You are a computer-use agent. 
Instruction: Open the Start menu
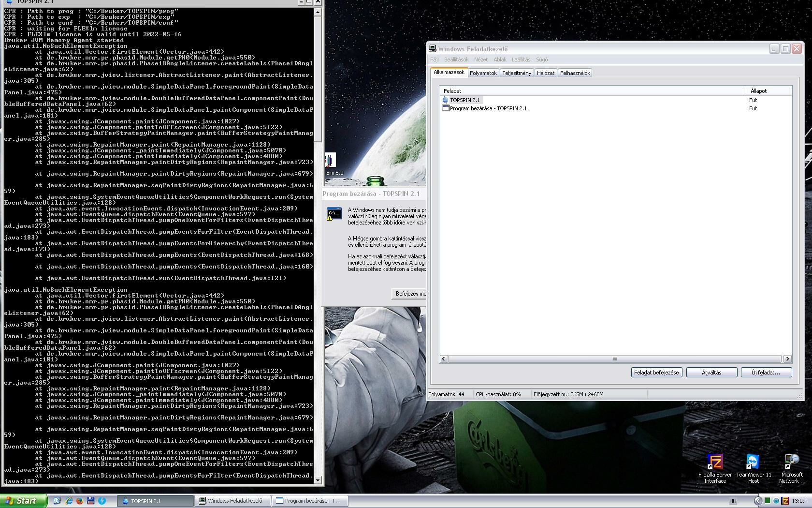(23, 501)
